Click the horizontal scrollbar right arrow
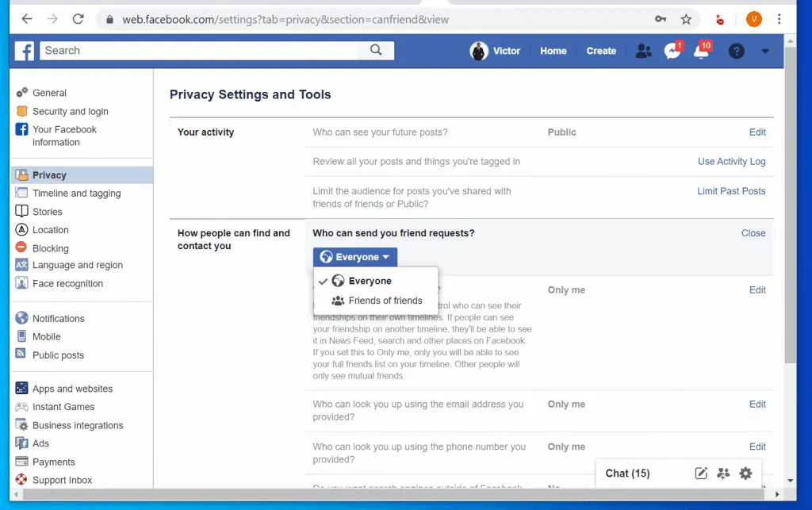Image resolution: width=812 pixels, height=510 pixels. coord(777,494)
